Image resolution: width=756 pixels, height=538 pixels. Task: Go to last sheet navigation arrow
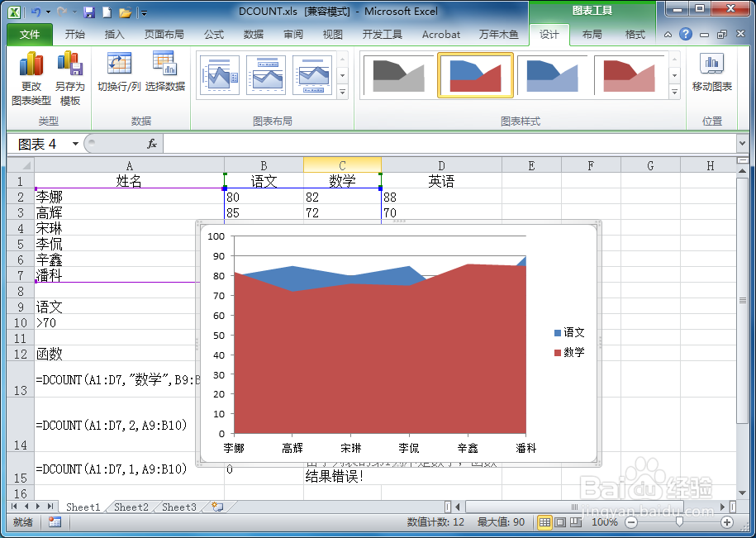click(50, 507)
